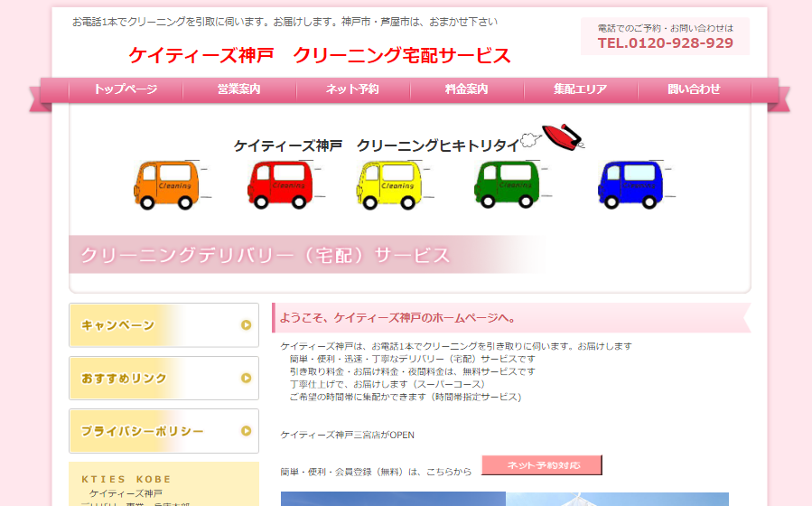Viewport: 812px width, 506px height.
Task: Click the TEL.0120-928-929 phone number box
Action: tap(665, 36)
